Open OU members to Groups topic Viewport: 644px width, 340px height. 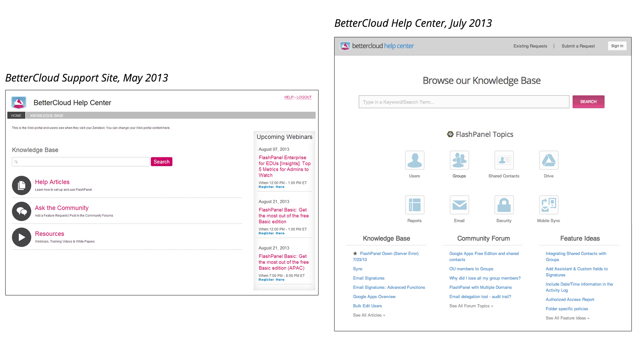point(471,269)
